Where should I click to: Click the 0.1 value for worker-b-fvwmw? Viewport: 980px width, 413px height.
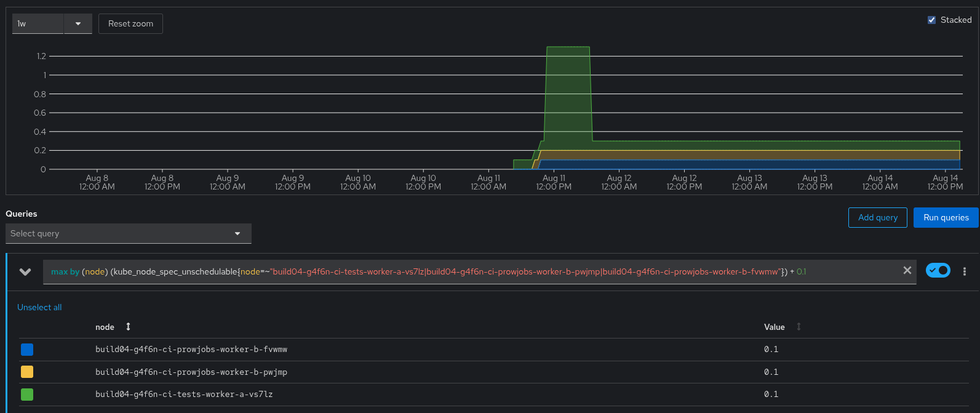click(771, 349)
